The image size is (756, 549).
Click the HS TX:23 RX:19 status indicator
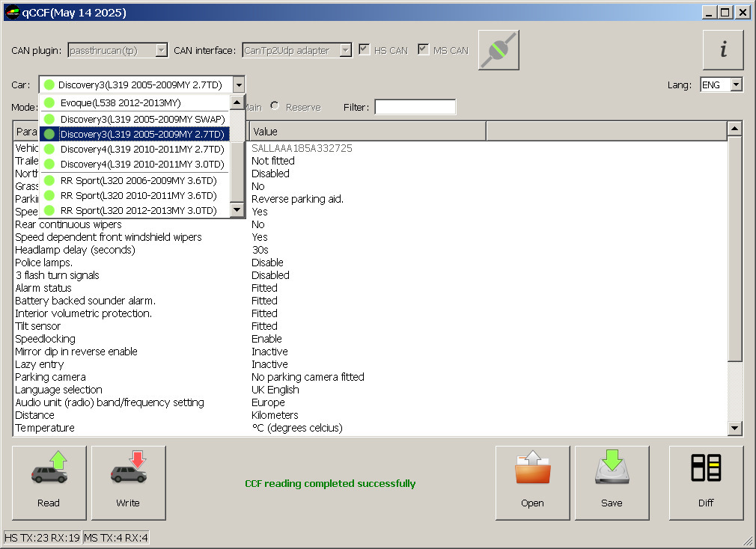(42, 537)
